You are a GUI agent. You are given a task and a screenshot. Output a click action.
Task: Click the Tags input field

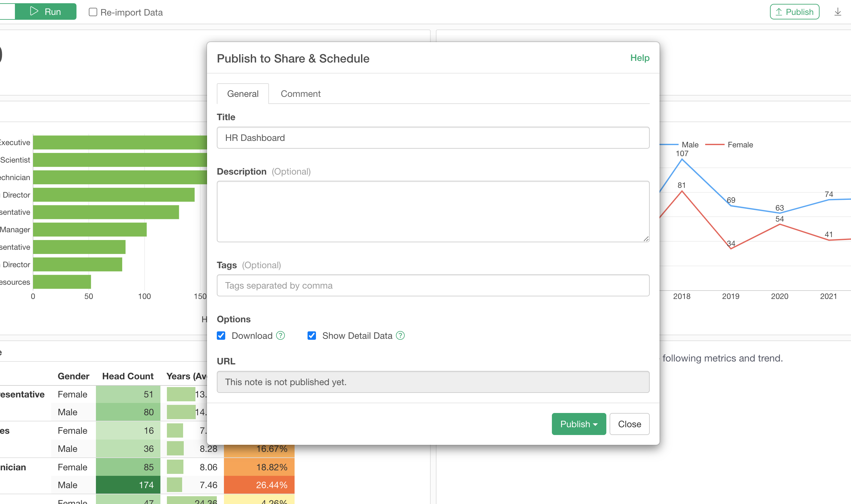pos(433,285)
